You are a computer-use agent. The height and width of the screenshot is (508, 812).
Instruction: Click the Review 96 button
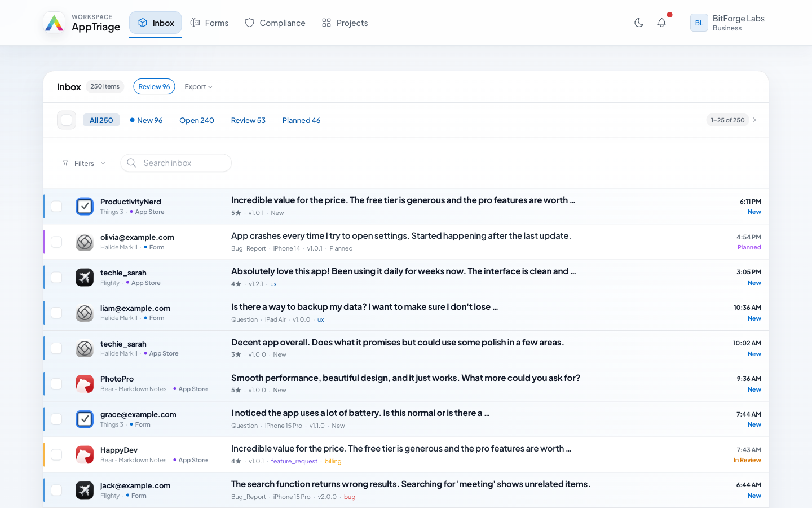[154, 86]
